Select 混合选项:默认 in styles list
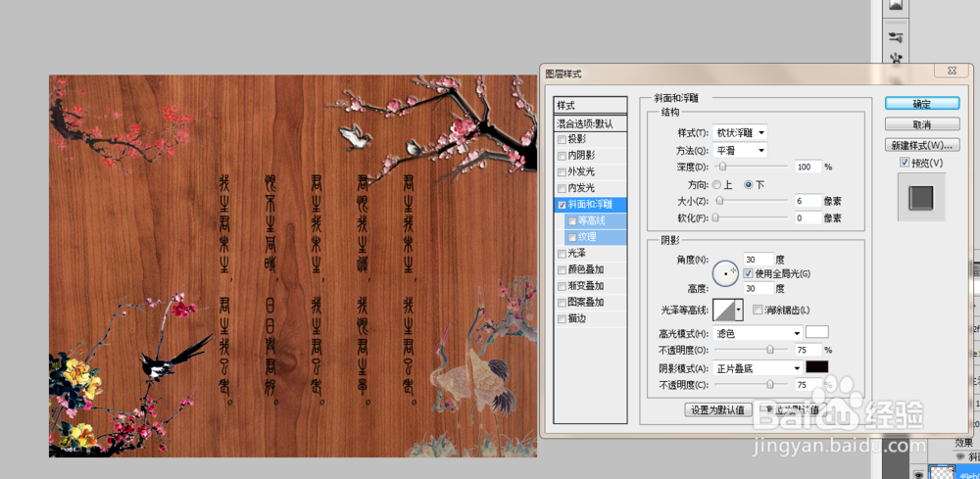Screen dimensions: 980x479 tap(591, 123)
